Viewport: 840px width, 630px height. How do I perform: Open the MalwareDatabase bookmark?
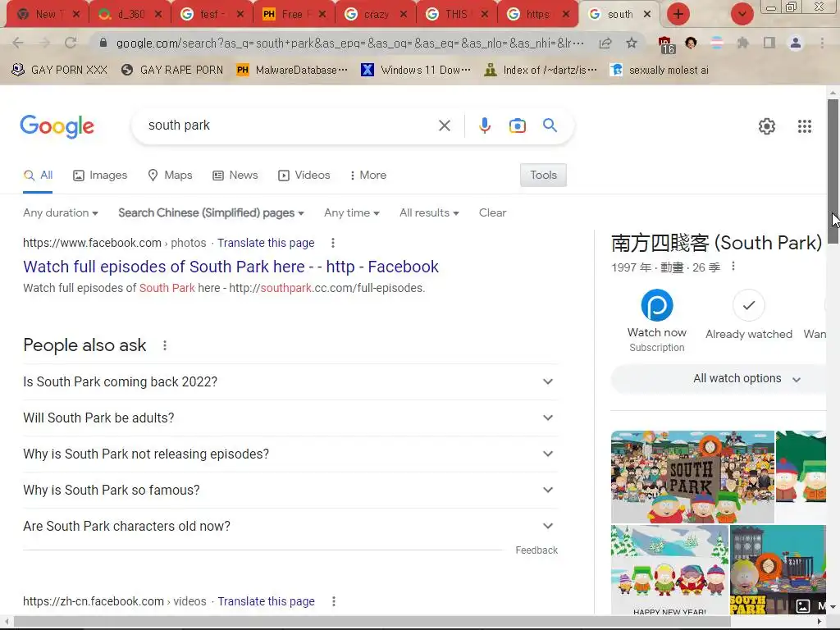[x=292, y=71]
